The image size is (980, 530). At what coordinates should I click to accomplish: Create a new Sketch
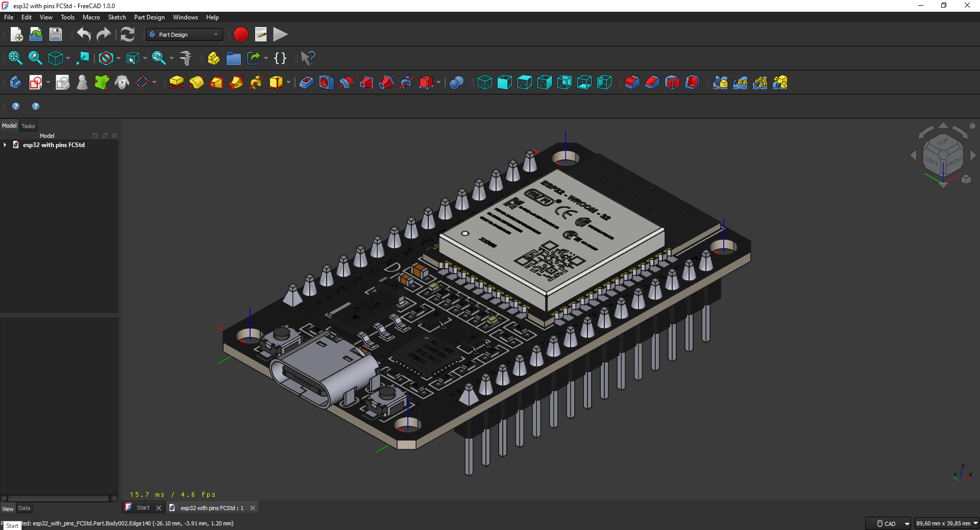(x=36, y=82)
